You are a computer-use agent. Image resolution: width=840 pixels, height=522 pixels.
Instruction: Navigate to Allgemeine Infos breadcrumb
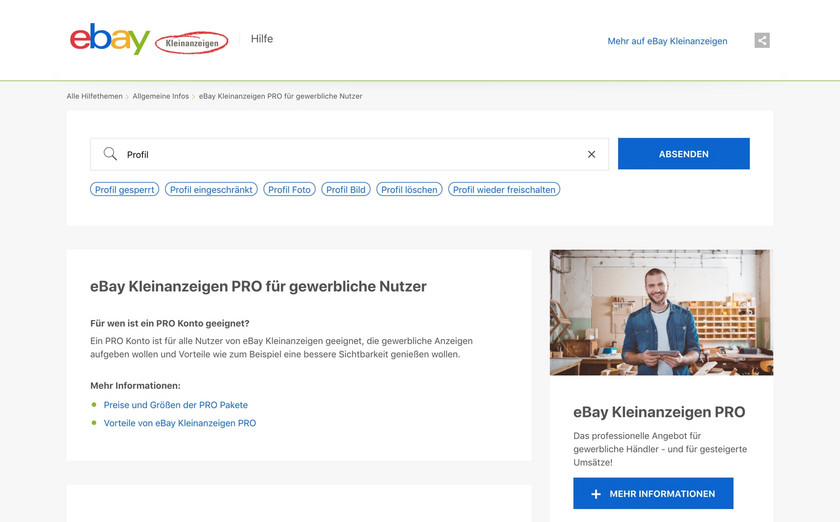(160, 96)
